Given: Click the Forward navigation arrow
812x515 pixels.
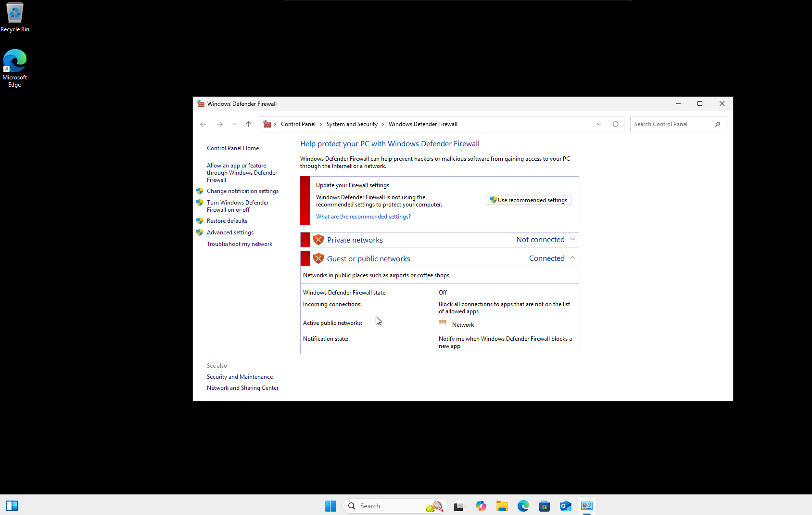Looking at the screenshot, I should pyautogui.click(x=220, y=124).
